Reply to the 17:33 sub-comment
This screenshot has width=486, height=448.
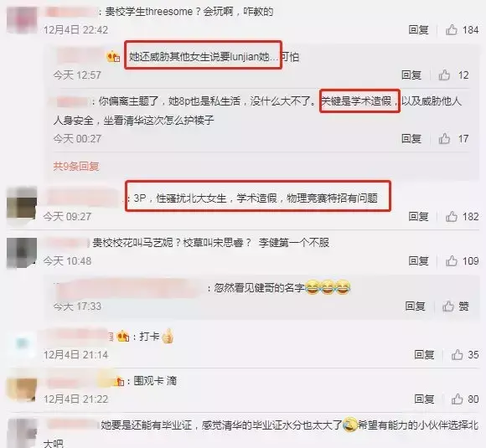pyautogui.click(x=415, y=306)
